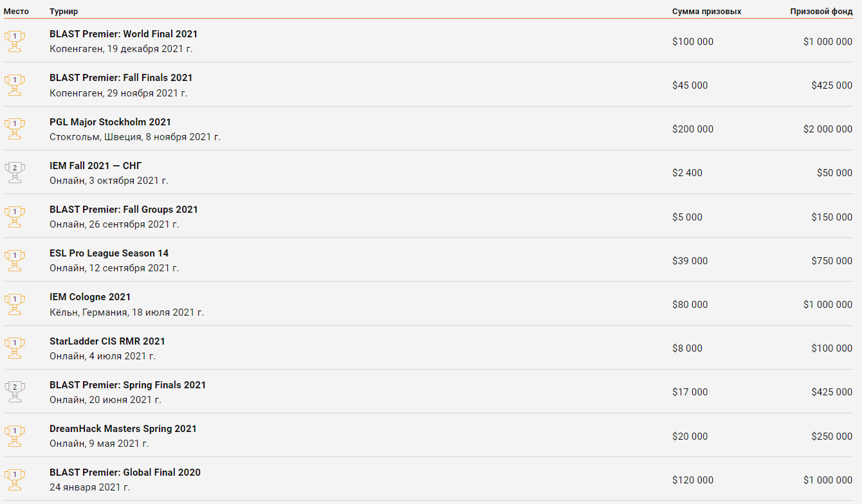Viewport: 862px width, 504px height.
Task: Click the gold trophy for BLAST World Final 2021
Action: pos(14,42)
